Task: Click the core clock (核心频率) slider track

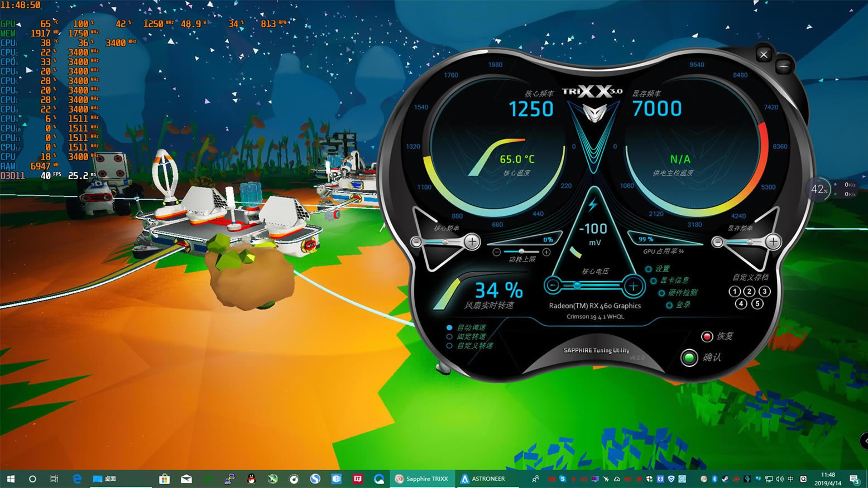Action: (x=443, y=241)
